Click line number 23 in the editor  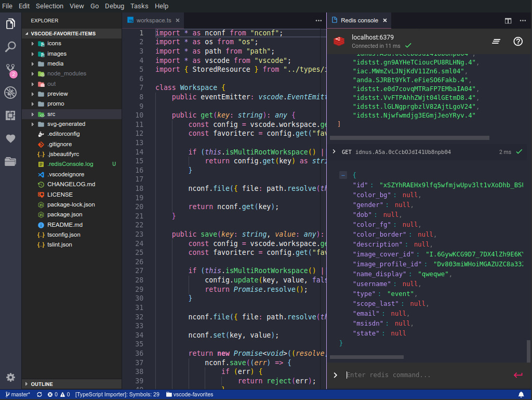[x=139, y=234]
